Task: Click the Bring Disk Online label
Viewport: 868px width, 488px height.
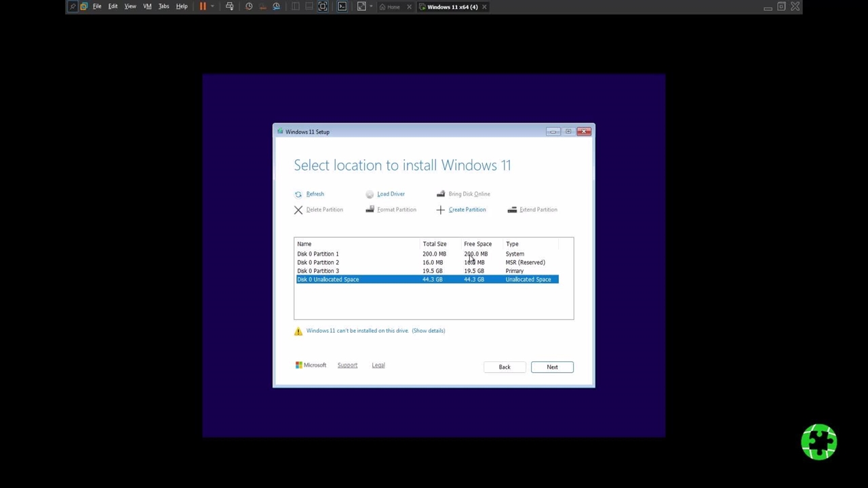Action: coord(469,194)
